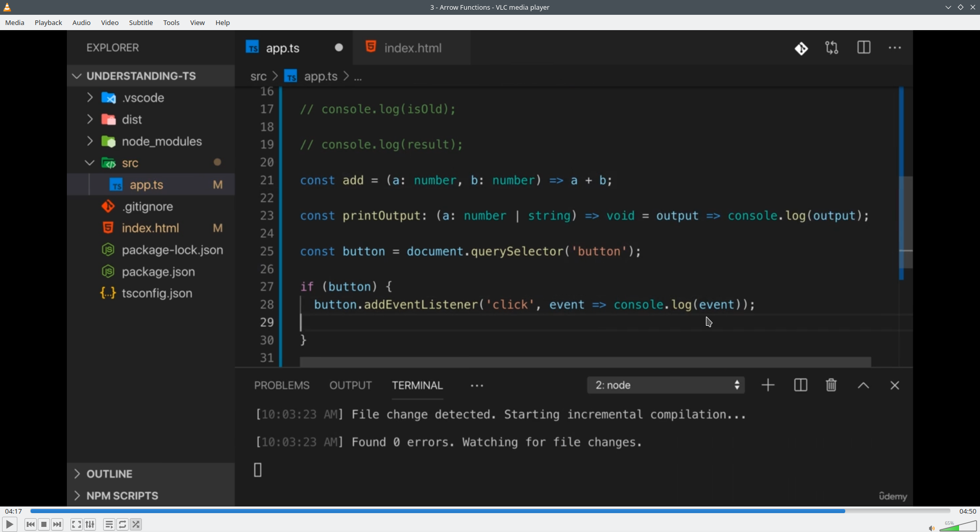The height and width of the screenshot is (532, 980).
Task: Click the VLC cone icon in title bar
Action: [7, 7]
